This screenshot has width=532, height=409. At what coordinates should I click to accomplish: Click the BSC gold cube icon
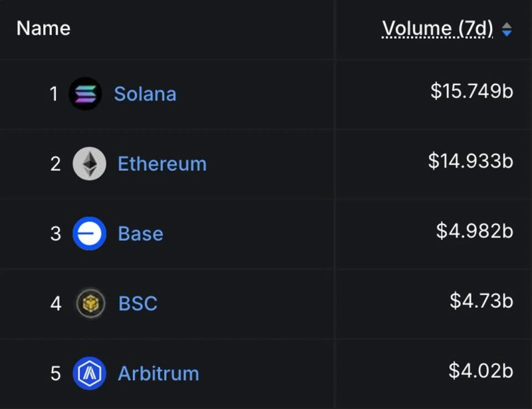click(x=89, y=303)
